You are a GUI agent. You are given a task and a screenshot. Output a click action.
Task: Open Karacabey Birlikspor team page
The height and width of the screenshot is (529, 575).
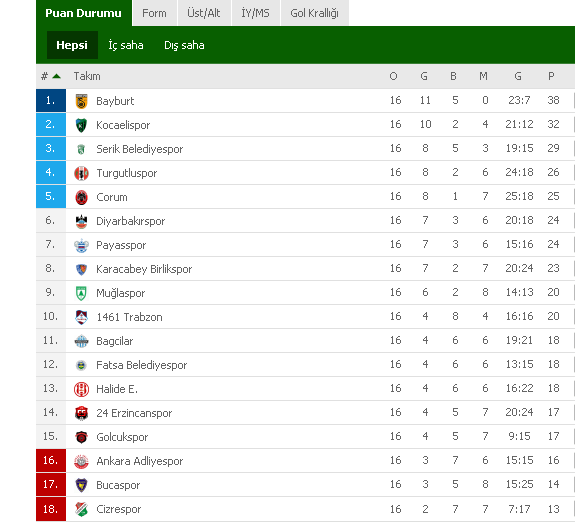coord(144,269)
